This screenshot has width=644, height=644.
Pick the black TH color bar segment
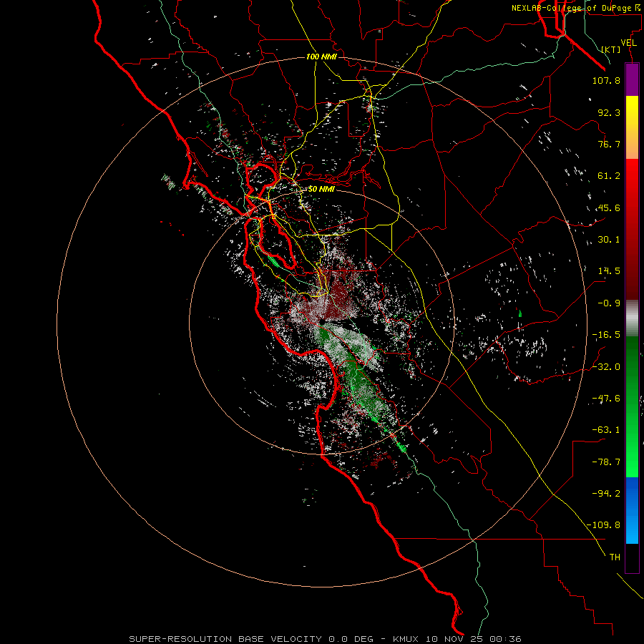click(x=632, y=557)
